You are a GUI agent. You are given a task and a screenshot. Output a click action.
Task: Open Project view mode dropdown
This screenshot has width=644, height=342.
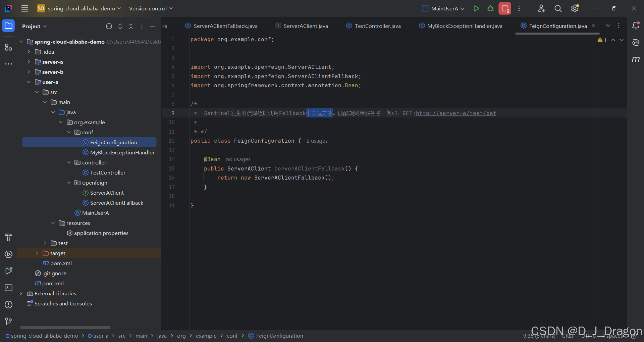(x=35, y=26)
